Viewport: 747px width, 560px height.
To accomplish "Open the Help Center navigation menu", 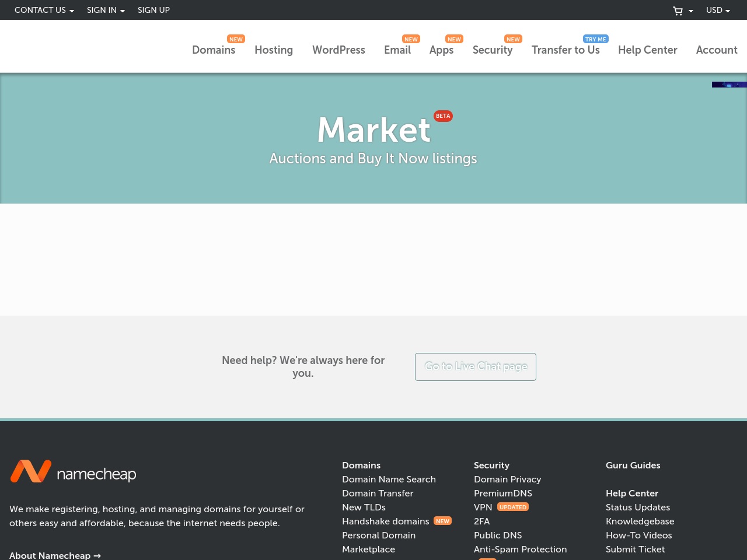I will click(x=648, y=50).
